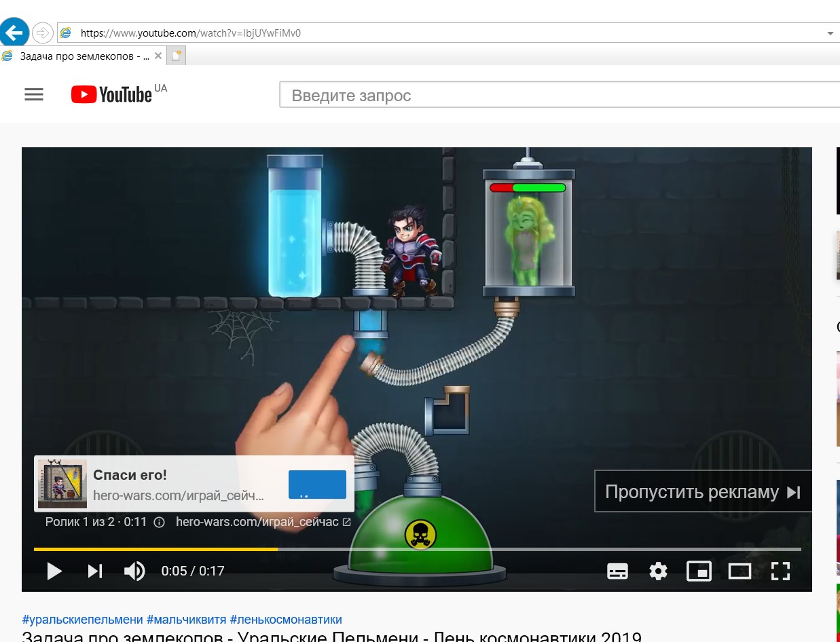Open player settings gear

(x=658, y=571)
